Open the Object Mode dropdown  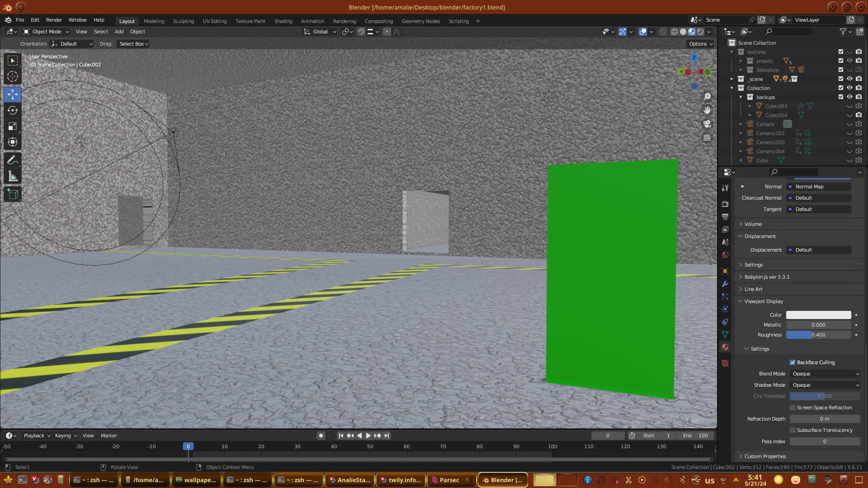(46, 32)
